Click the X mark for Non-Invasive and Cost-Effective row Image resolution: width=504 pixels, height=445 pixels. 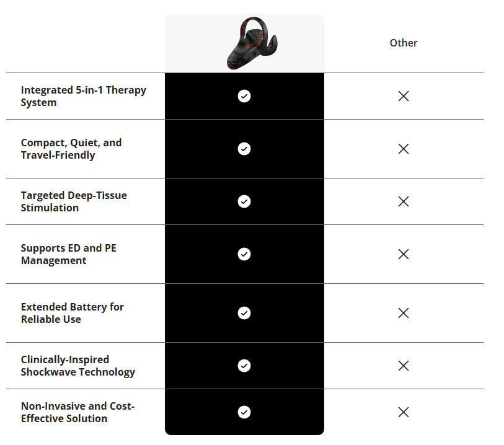404,412
